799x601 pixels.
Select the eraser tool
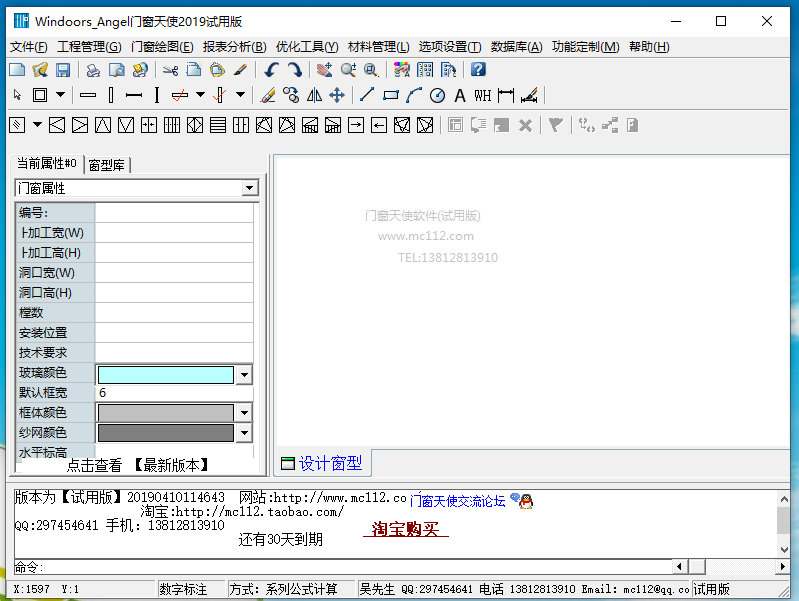pos(268,95)
